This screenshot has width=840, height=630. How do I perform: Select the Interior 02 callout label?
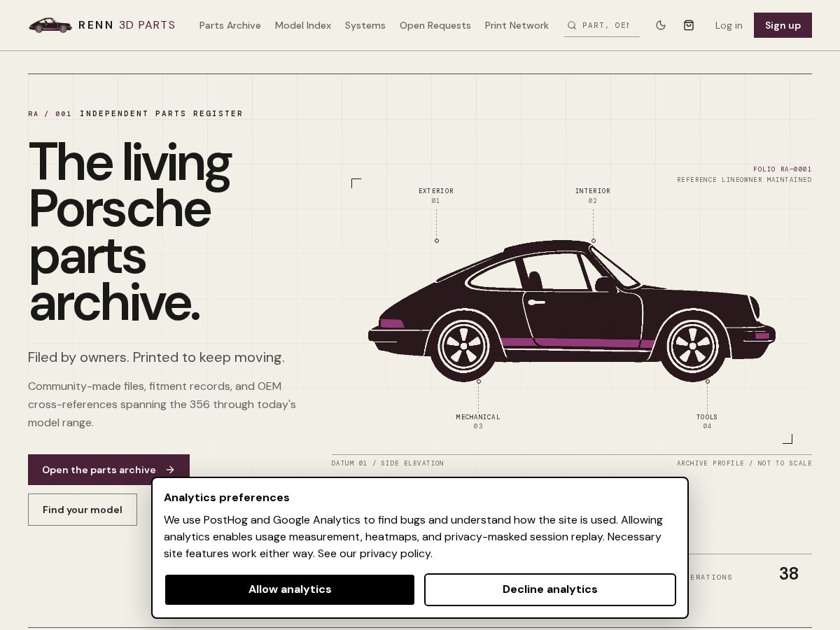[593, 195]
